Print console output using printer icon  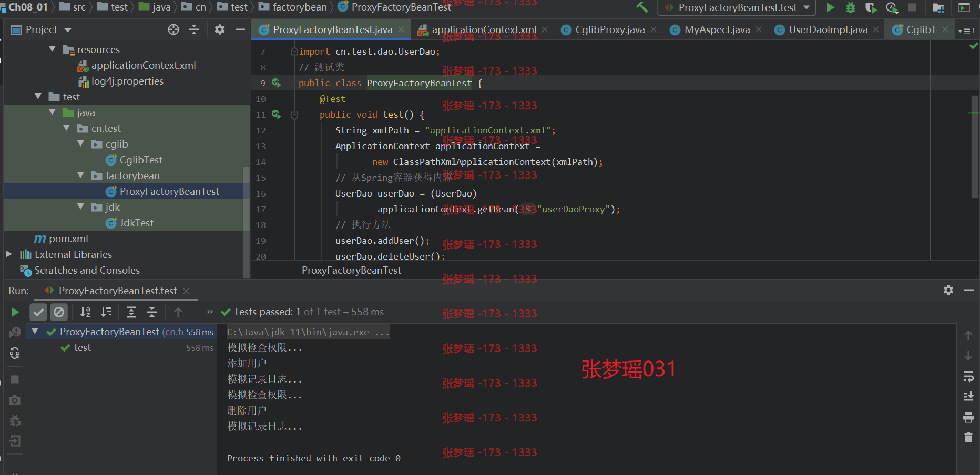[968, 418]
